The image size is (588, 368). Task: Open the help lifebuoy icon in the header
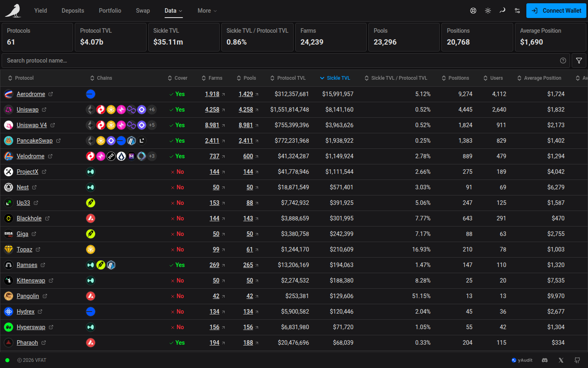[473, 11]
